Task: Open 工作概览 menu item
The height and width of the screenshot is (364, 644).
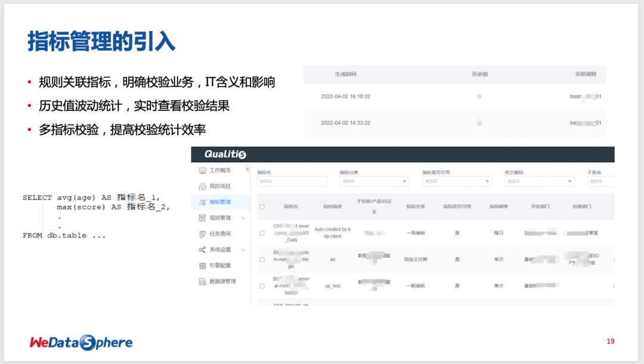Action: coord(220,171)
